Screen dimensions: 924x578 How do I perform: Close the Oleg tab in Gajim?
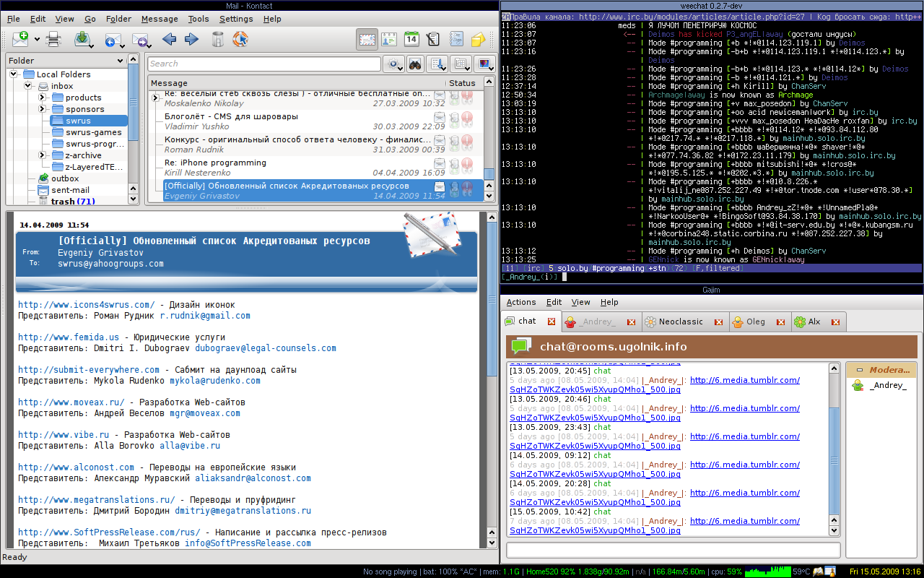coord(780,322)
